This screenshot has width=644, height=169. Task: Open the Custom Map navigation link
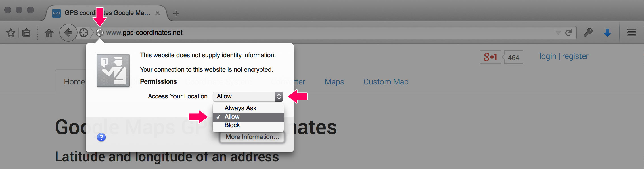(x=386, y=82)
